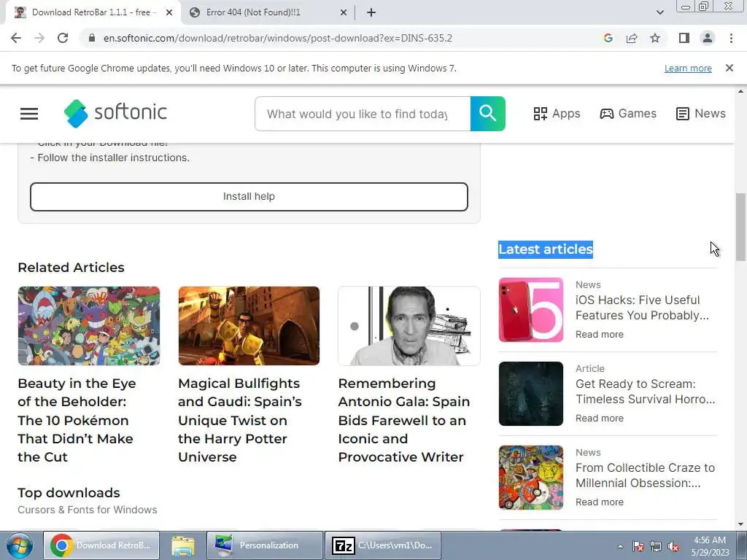
Task: Open the Games section
Action: point(628,113)
